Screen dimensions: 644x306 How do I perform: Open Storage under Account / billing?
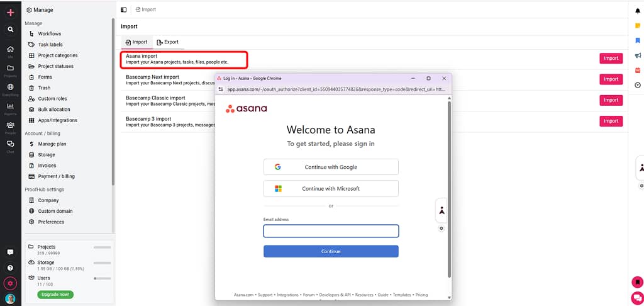click(47, 155)
